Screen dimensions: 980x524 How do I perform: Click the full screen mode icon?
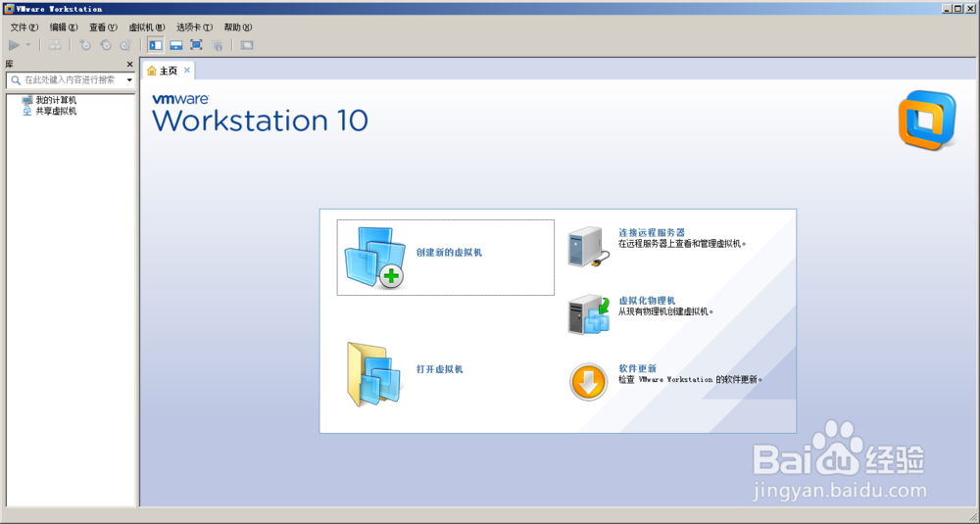pos(196,45)
